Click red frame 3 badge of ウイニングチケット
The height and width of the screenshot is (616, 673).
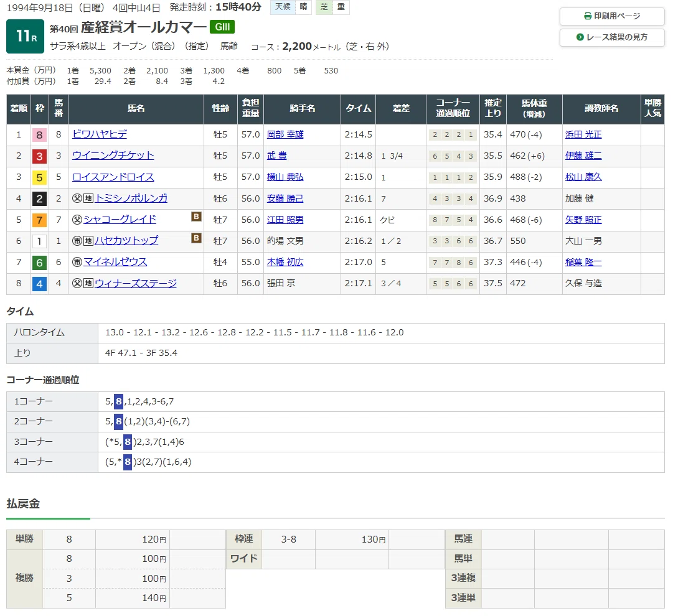tap(39, 156)
